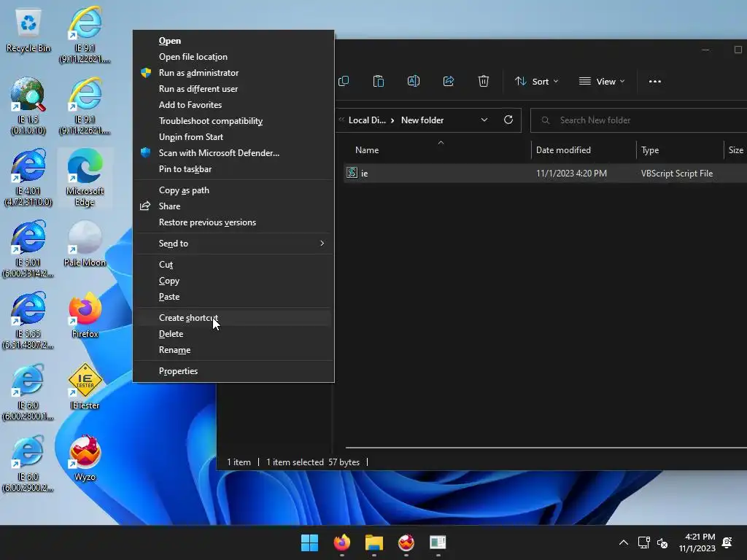Click the Firefox taskbar icon
Image resolution: width=747 pixels, height=560 pixels.
click(341, 542)
